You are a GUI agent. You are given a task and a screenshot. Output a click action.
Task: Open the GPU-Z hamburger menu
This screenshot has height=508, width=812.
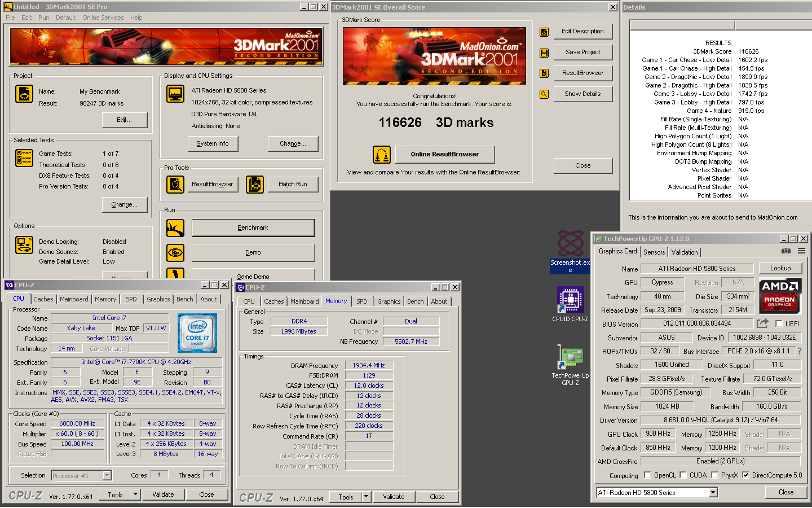(x=801, y=251)
